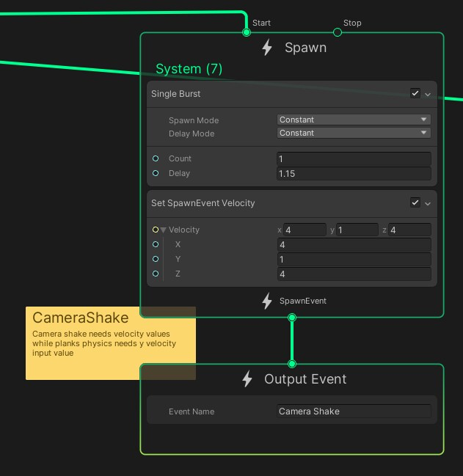Click the Event Name text field

354,411
